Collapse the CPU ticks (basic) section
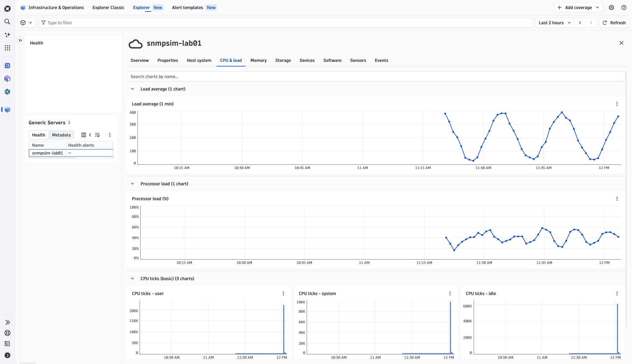Viewport: 632px width, 364px height. coord(132,279)
